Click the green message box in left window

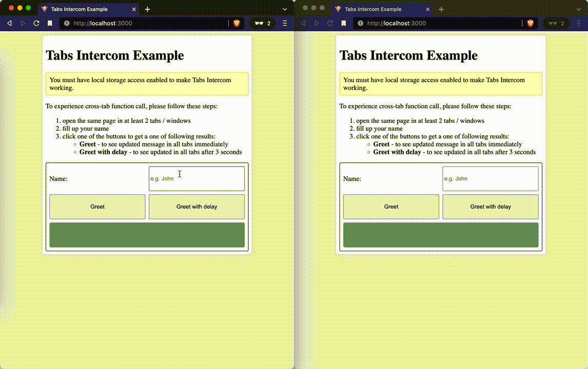pos(147,235)
